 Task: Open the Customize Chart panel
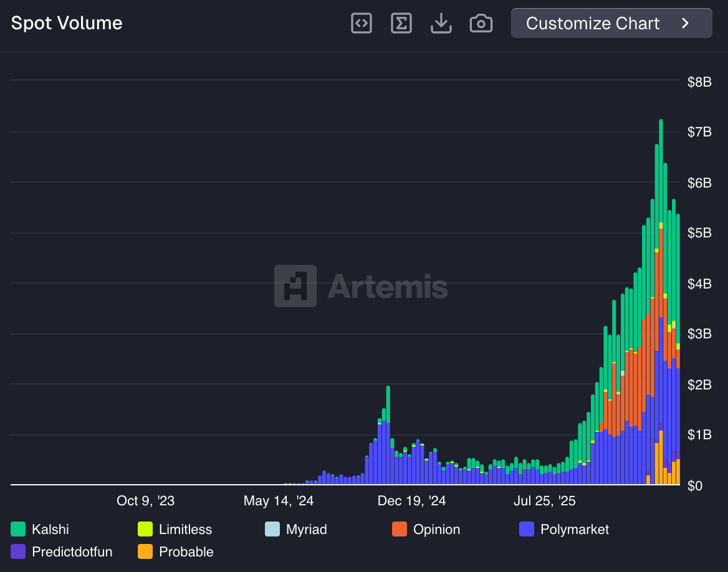tap(611, 23)
